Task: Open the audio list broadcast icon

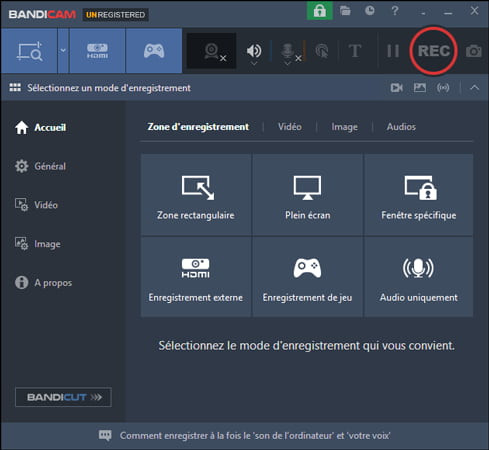Action: tap(443, 88)
